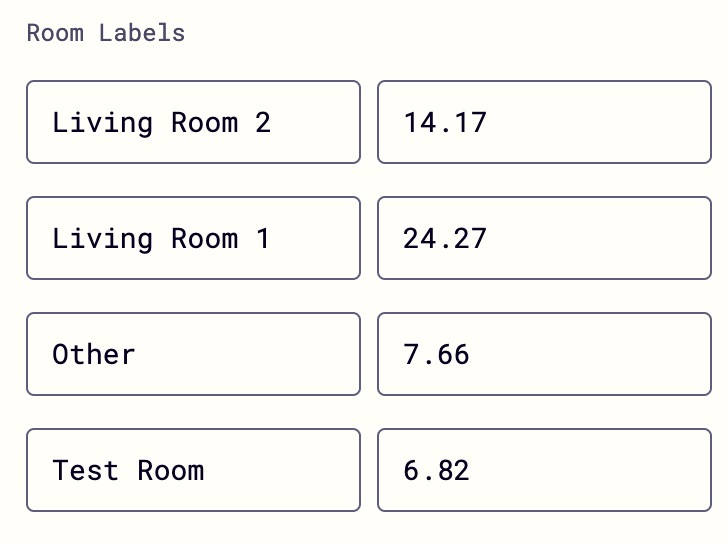Click the first room name input
The image size is (728, 544).
point(193,122)
